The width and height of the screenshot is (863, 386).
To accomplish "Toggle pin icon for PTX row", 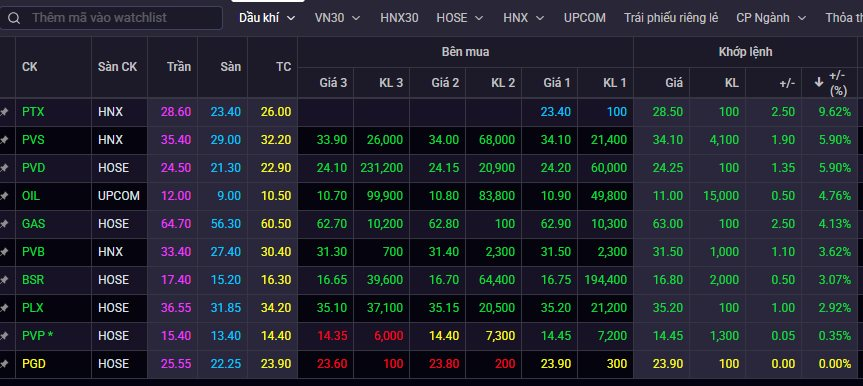I will pos(4,112).
